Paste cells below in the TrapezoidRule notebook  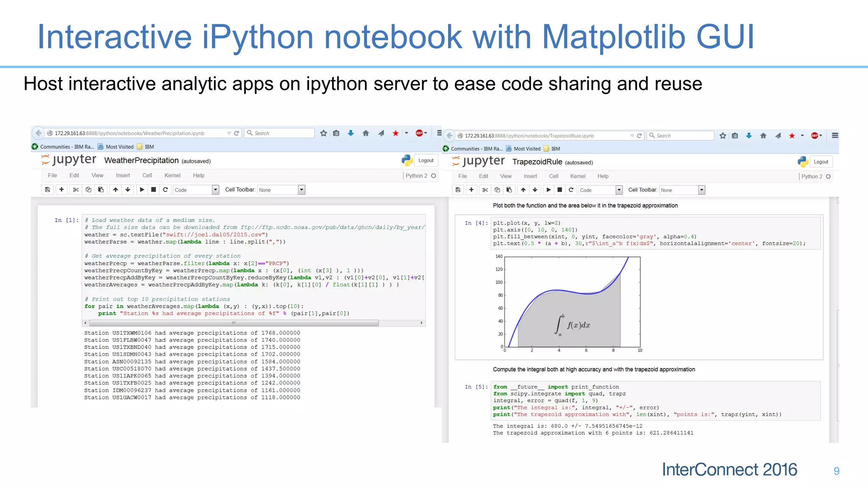click(509, 190)
